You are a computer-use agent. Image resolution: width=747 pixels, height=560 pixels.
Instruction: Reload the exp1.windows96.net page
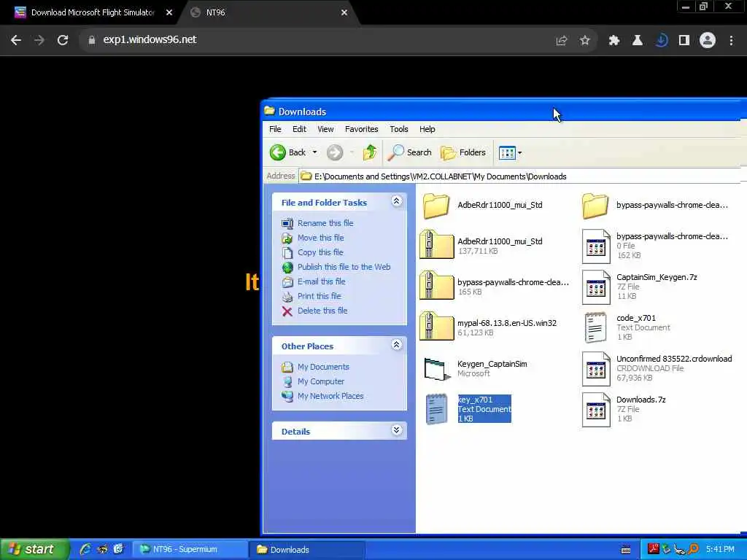click(x=63, y=40)
